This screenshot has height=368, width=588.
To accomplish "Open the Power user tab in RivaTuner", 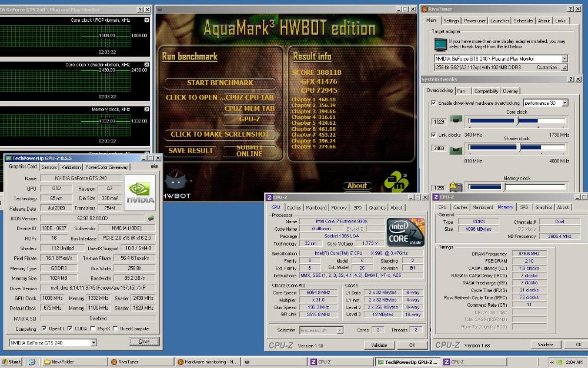I will click(475, 21).
